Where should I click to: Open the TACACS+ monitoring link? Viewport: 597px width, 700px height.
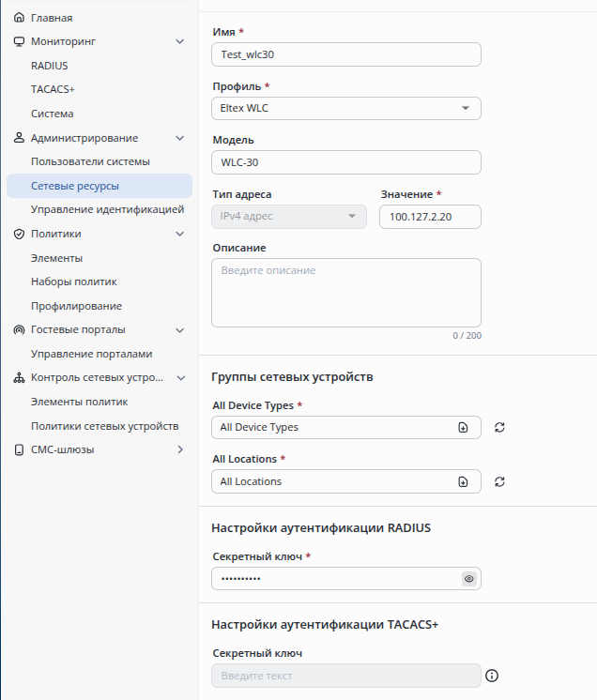coord(53,89)
